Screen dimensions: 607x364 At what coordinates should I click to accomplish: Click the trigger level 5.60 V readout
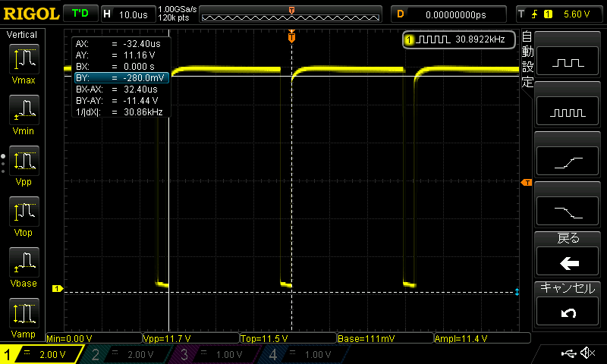577,14
